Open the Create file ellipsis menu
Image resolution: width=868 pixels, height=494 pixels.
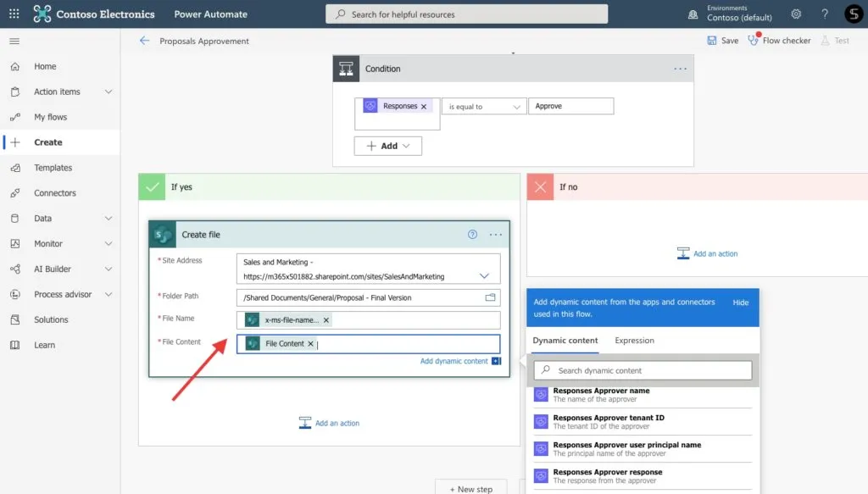point(495,235)
